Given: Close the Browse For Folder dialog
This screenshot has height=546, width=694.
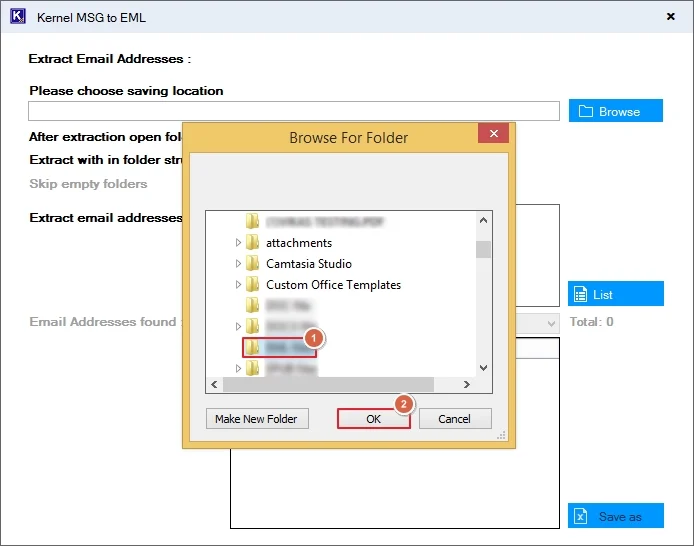Looking at the screenshot, I should 492,135.
